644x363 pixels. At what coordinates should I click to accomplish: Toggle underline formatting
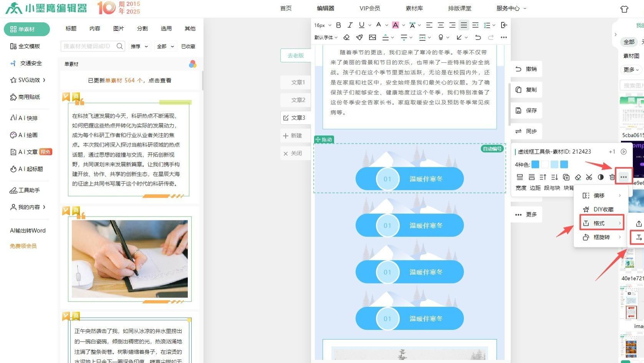tap(361, 25)
